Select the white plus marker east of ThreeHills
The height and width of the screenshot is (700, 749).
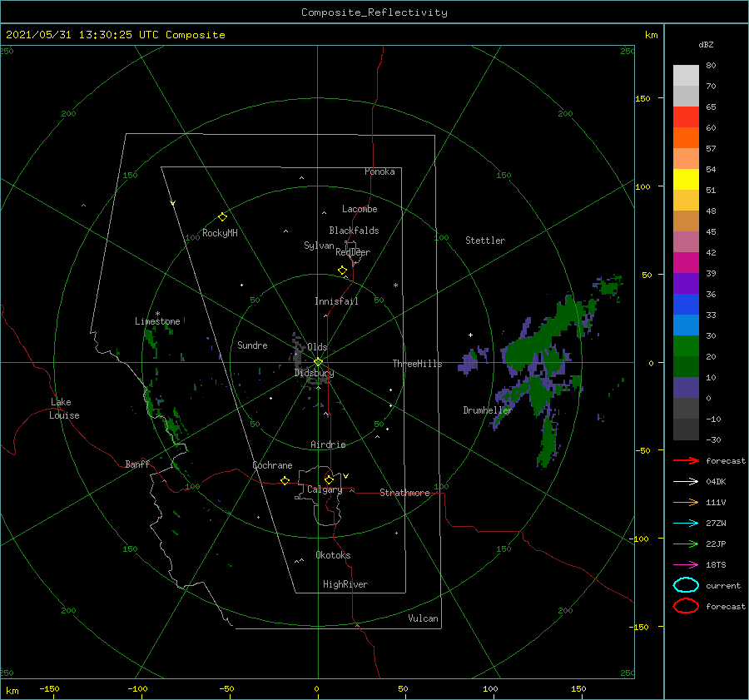470,335
